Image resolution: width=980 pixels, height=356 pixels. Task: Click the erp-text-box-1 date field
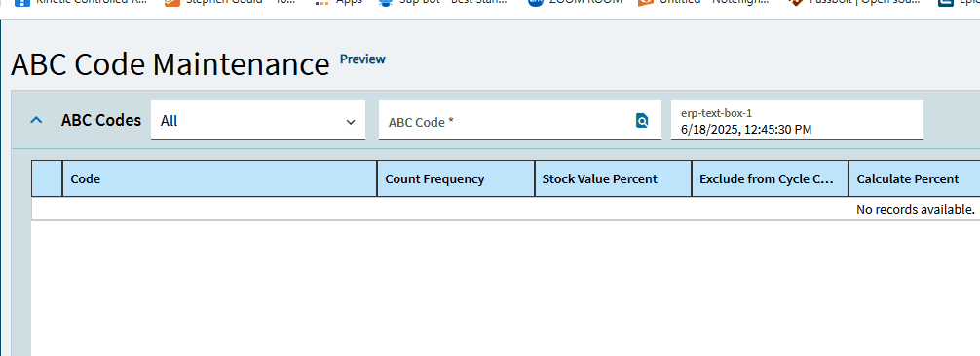pyautogui.click(x=797, y=121)
